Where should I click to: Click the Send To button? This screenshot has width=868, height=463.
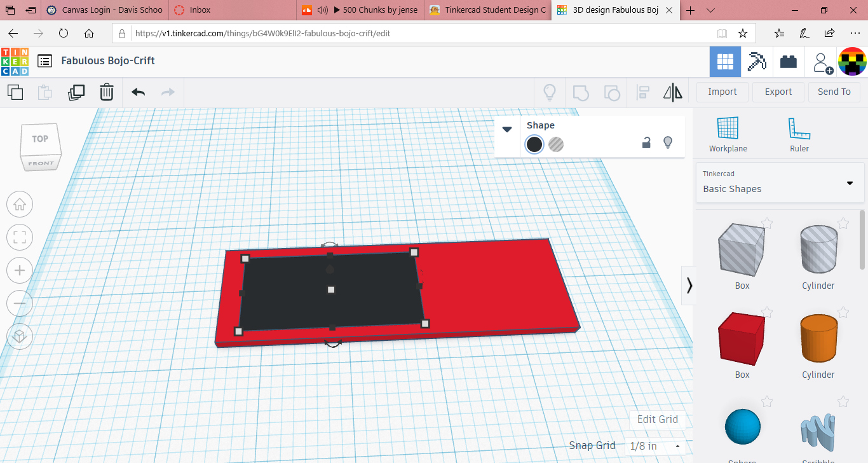click(x=834, y=92)
